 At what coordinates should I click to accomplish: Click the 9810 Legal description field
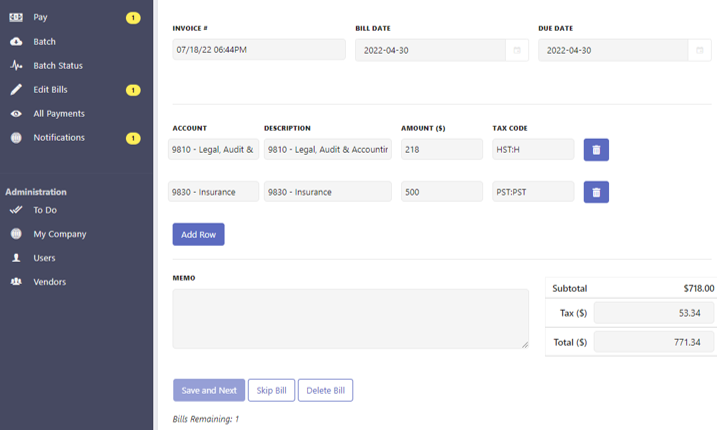tap(328, 150)
